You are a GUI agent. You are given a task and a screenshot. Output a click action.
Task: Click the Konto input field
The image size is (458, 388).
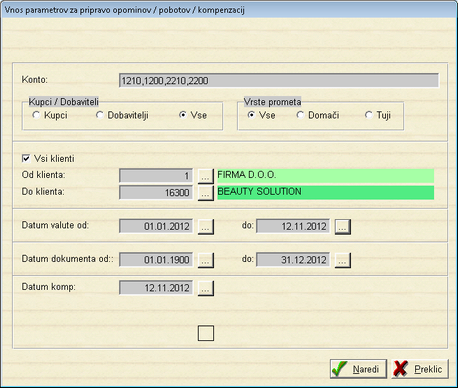click(279, 81)
